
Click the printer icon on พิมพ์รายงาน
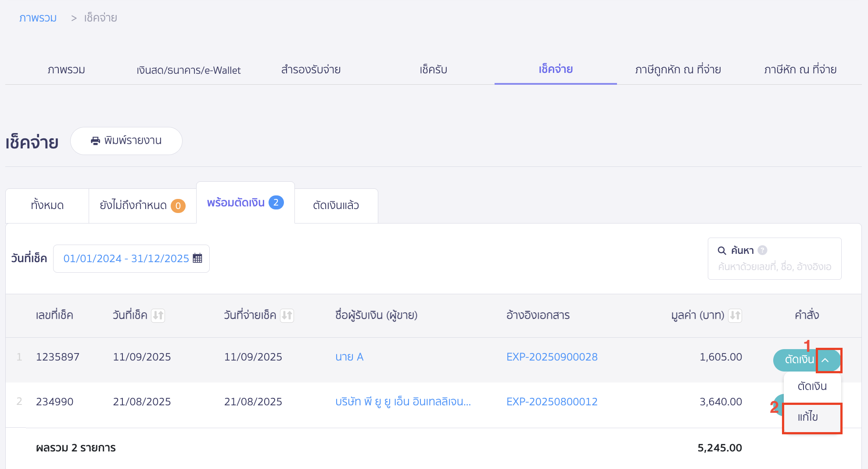point(96,141)
